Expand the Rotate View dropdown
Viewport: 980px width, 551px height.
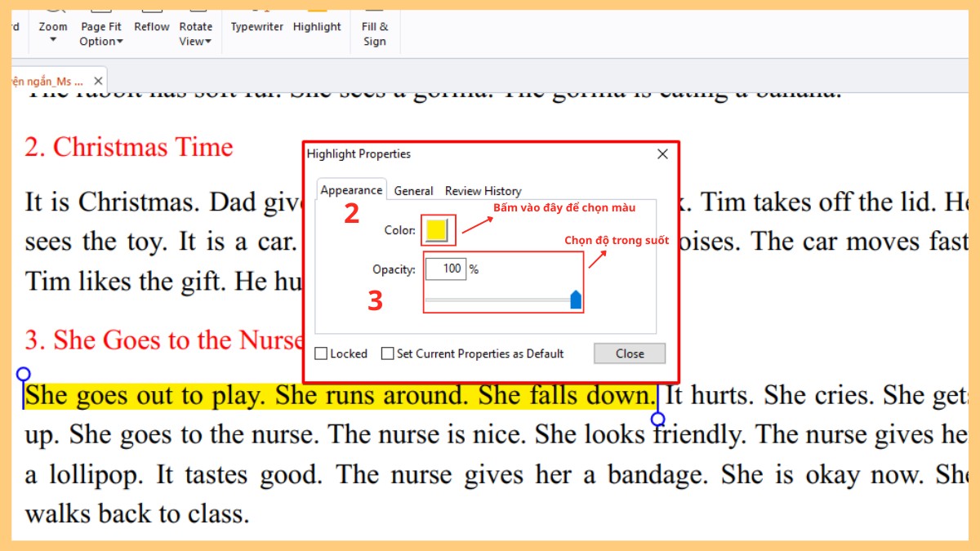coord(195,33)
